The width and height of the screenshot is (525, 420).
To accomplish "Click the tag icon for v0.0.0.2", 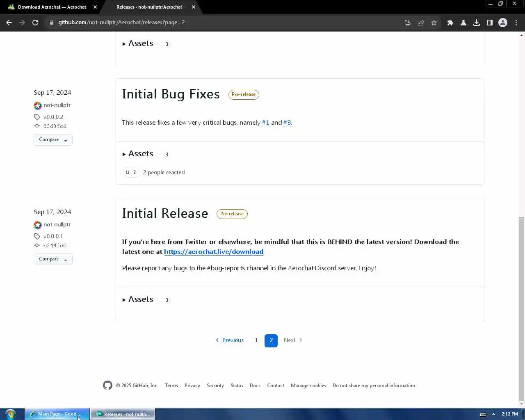I will pyautogui.click(x=37, y=117).
